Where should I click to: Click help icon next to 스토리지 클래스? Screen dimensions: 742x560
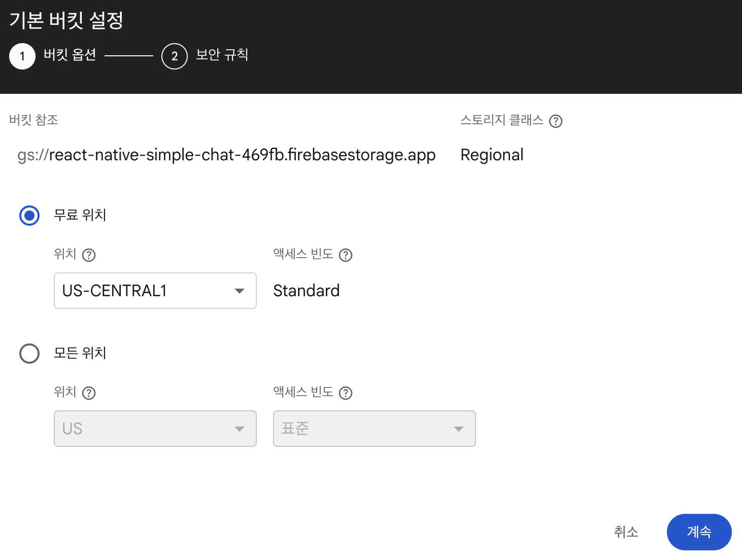click(556, 121)
